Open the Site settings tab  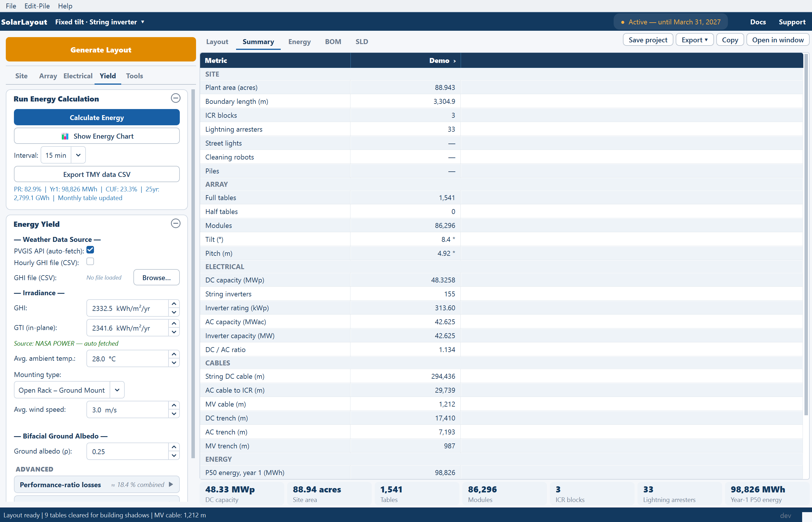coord(21,76)
